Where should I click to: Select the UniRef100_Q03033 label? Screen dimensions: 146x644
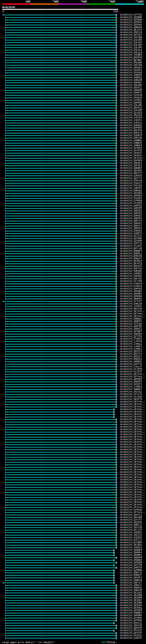(x=131, y=151)
